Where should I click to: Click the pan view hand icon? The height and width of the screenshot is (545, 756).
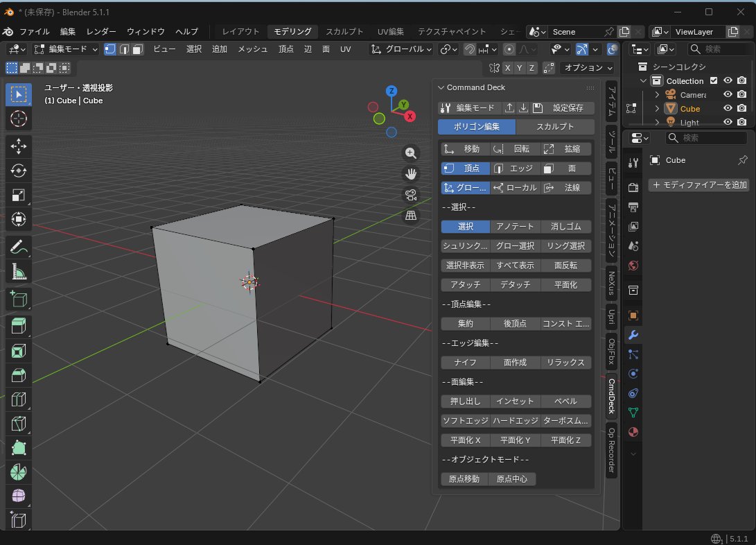(x=411, y=173)
